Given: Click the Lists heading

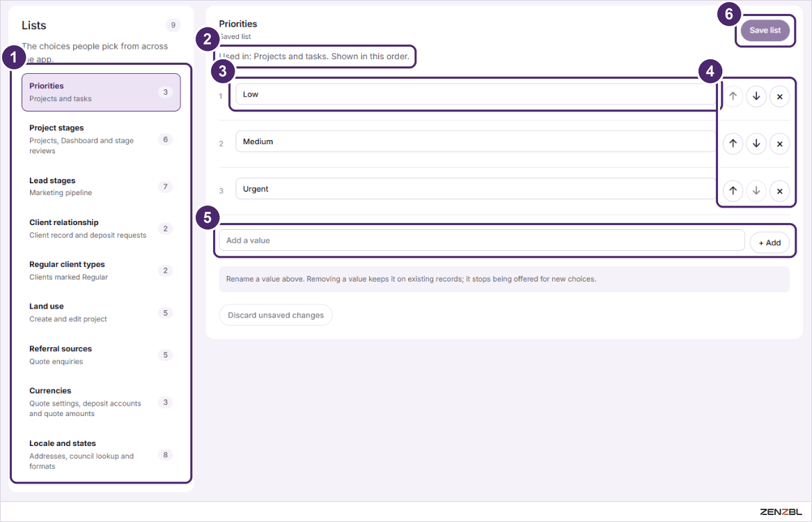Looking at the screenshot, I should 33,25.
